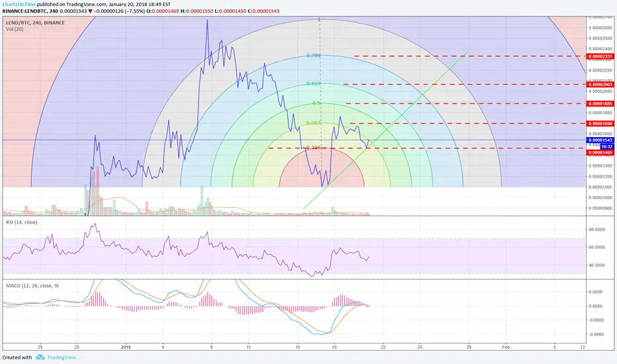Click the January 20, 2018 18:49 EST timestamp
This screenshot has width=617, height=364.
140,5
